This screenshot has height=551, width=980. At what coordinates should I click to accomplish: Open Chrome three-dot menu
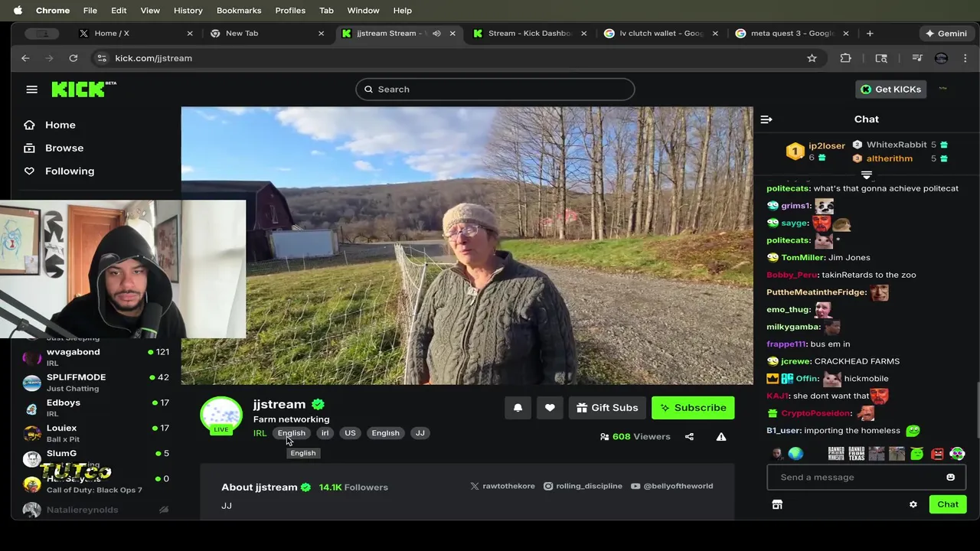coord(965,58)
